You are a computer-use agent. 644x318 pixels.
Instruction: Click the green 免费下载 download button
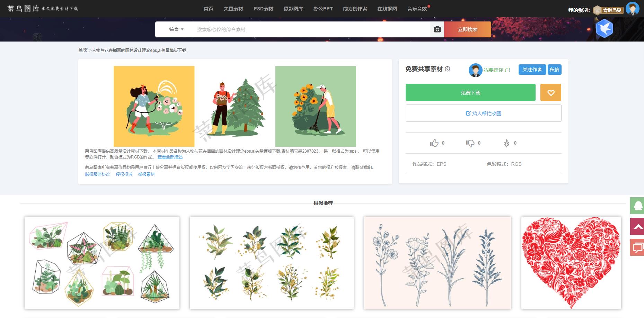[470, 92]
